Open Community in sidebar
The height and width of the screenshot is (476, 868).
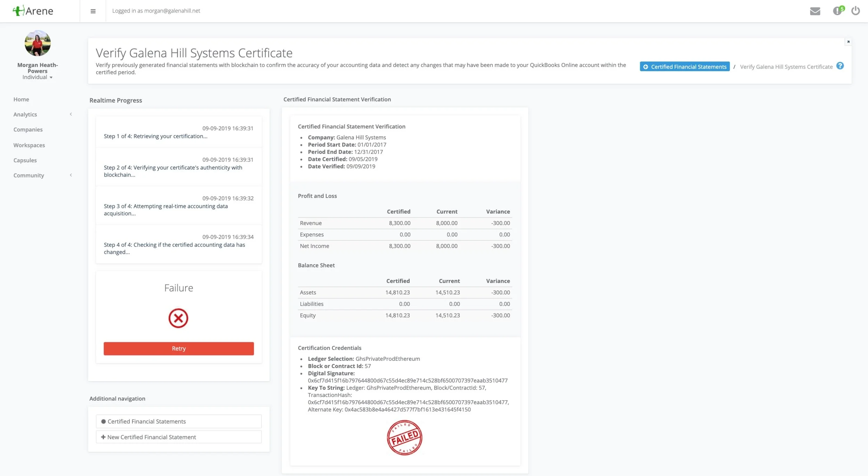(28, 175)
